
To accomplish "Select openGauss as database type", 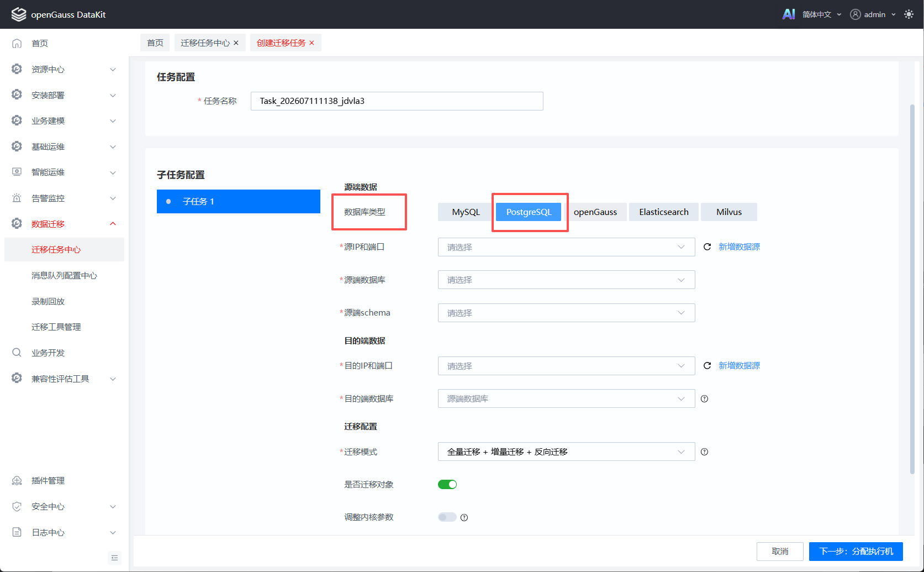I will click(x=595, y=212).
